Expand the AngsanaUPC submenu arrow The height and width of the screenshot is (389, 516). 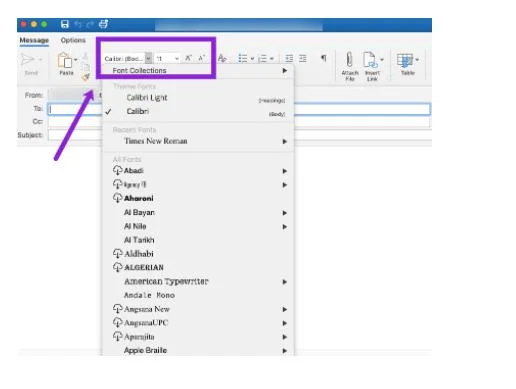[284, 323]
